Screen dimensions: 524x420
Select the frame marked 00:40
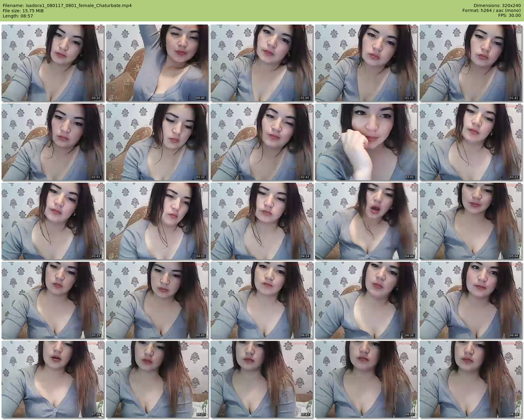point(157,63)
